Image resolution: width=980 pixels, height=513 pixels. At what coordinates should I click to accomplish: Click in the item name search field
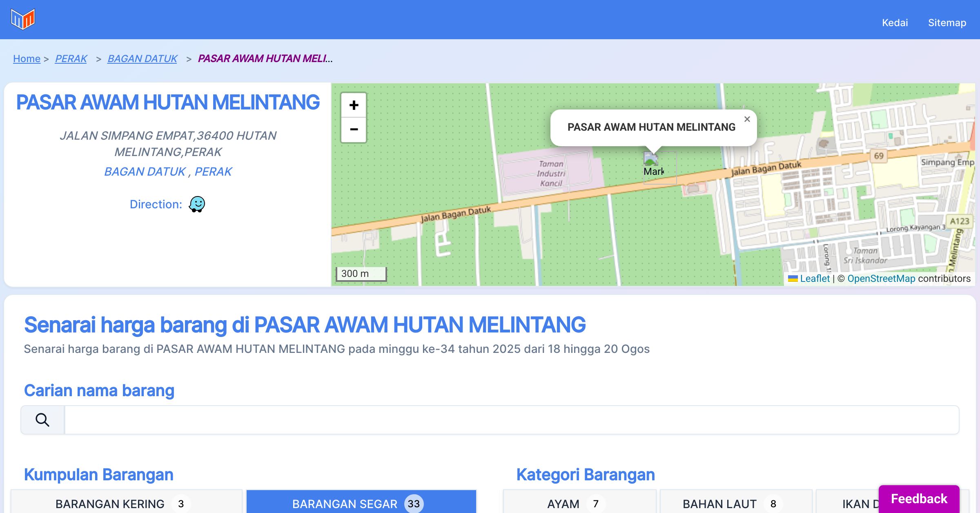tap(511, 420)
